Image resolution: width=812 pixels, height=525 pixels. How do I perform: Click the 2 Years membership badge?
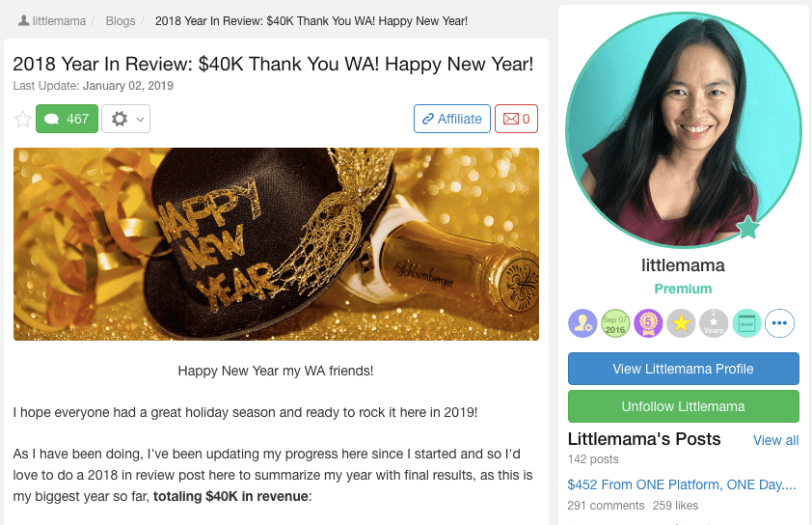click(714, 323)
